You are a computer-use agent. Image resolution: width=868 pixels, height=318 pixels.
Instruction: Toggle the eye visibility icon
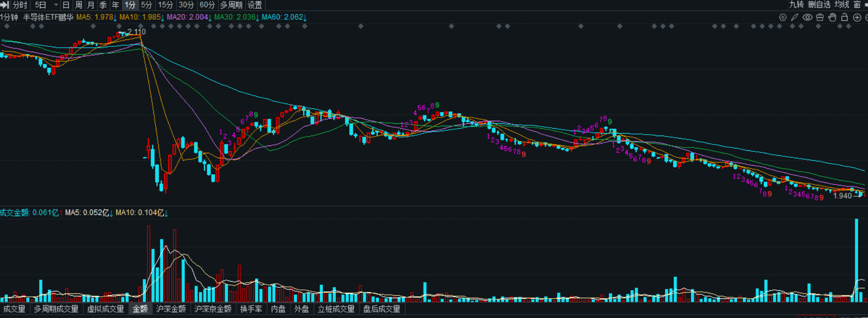(x=807, y=17)
